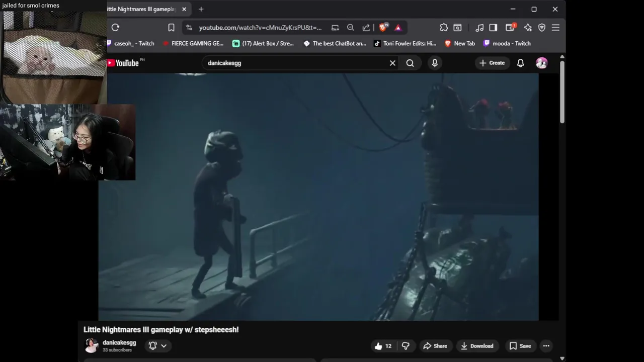Open FIERCE GAMING GE... bookmark
This screenshot has height=362, width=644.
click(193, 44)
